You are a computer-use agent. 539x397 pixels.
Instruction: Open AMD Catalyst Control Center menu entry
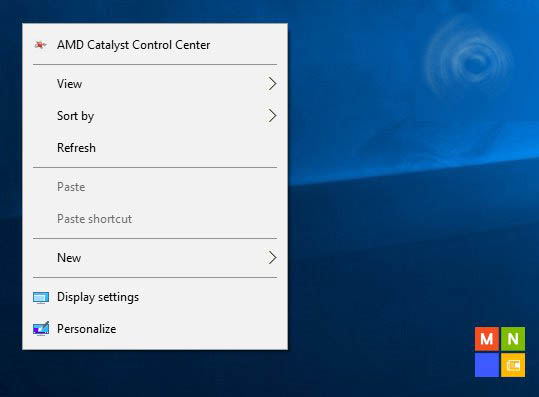click(x=155, y=45)
